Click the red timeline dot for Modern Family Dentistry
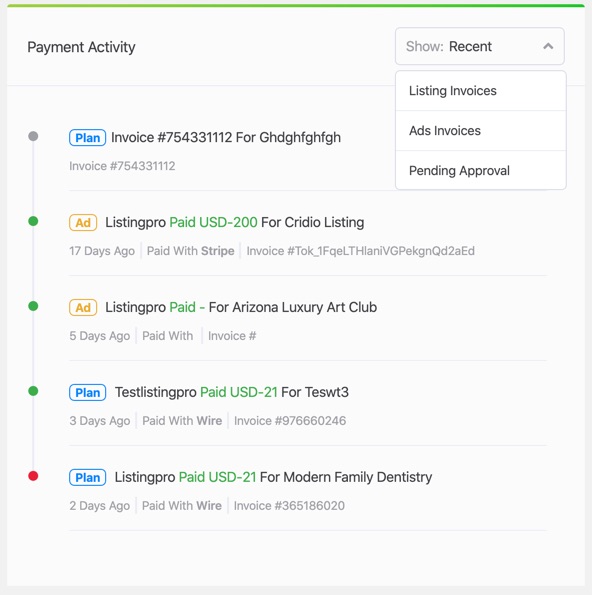The width and height of the screenshot is (592, 595). coord(33,476)
